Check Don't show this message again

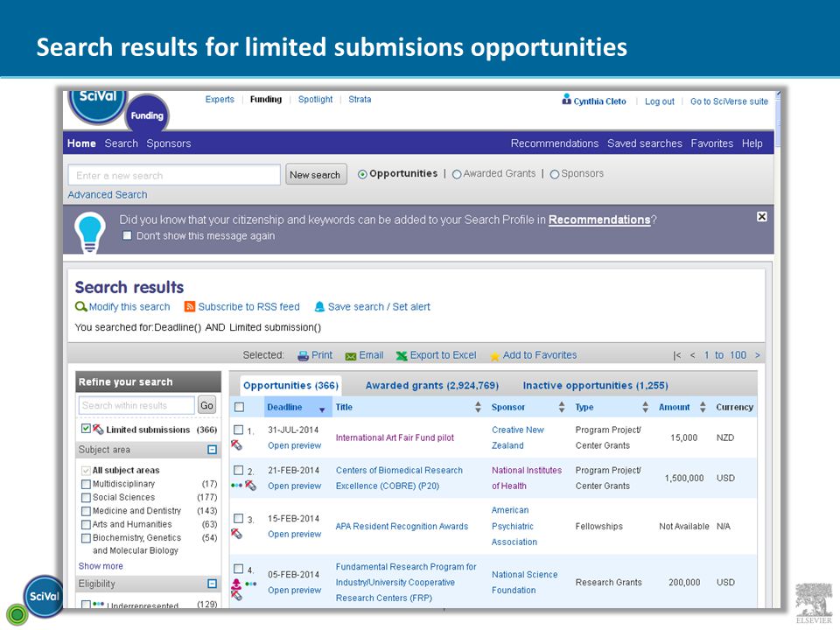tap(127, 235)
